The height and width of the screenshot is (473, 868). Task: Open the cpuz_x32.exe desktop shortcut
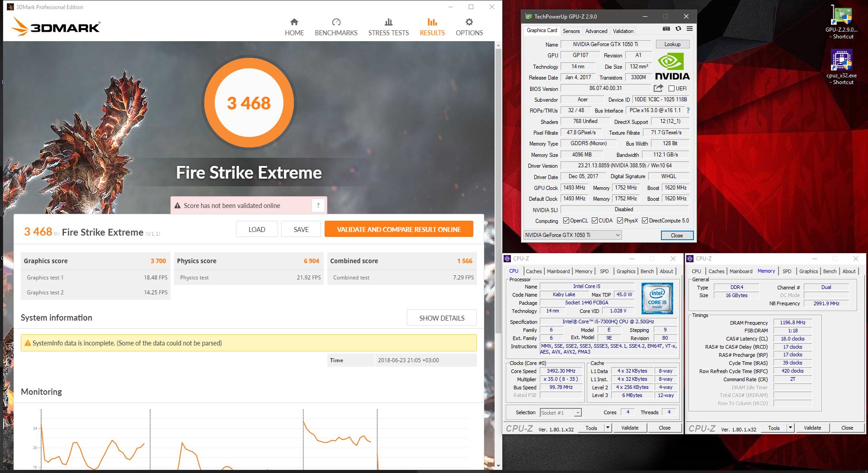841,67
